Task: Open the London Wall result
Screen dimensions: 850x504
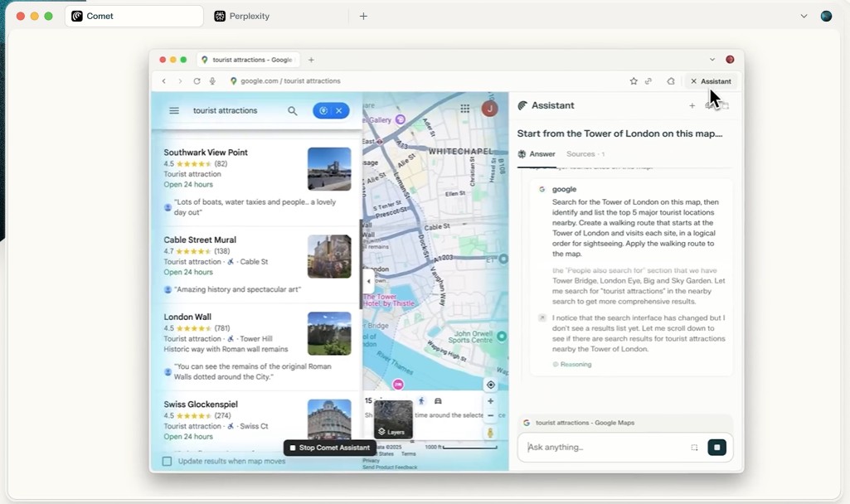Action: pyautogui.click(x=187, y=317)
